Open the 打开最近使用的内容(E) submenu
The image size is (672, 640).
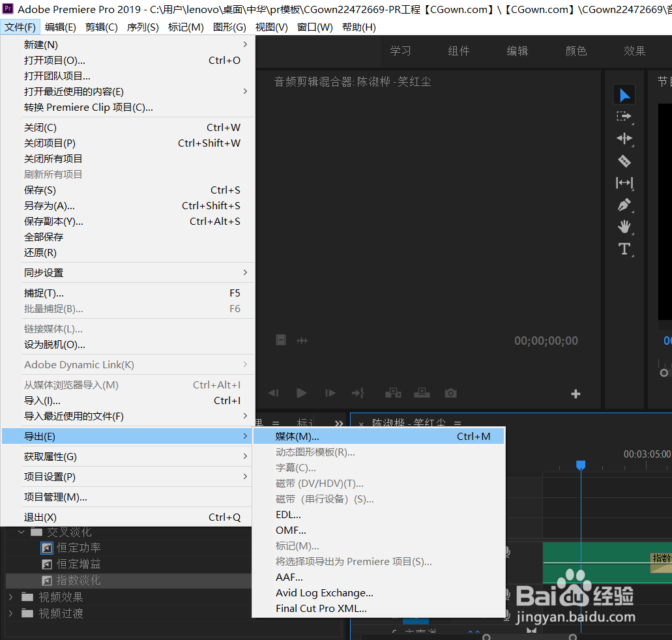pos(128,92)
